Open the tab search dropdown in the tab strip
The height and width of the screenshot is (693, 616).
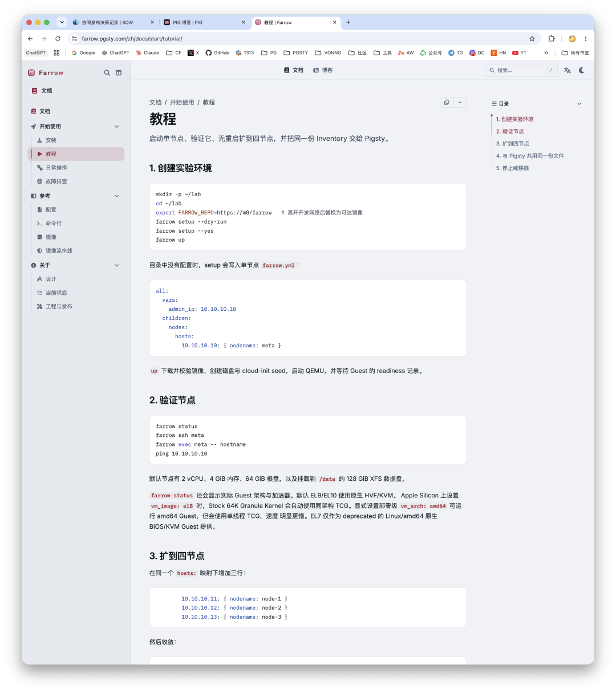pyautogui.click(x=62, y=22)
